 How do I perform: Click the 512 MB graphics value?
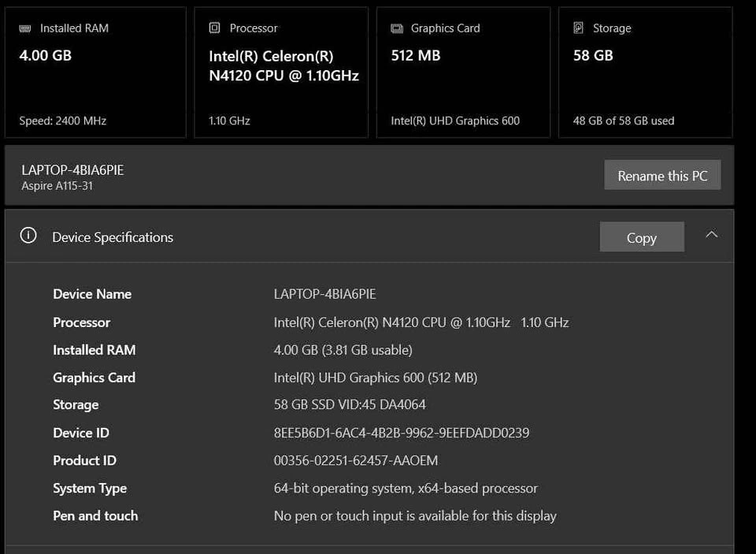click(x=416, y=55)
